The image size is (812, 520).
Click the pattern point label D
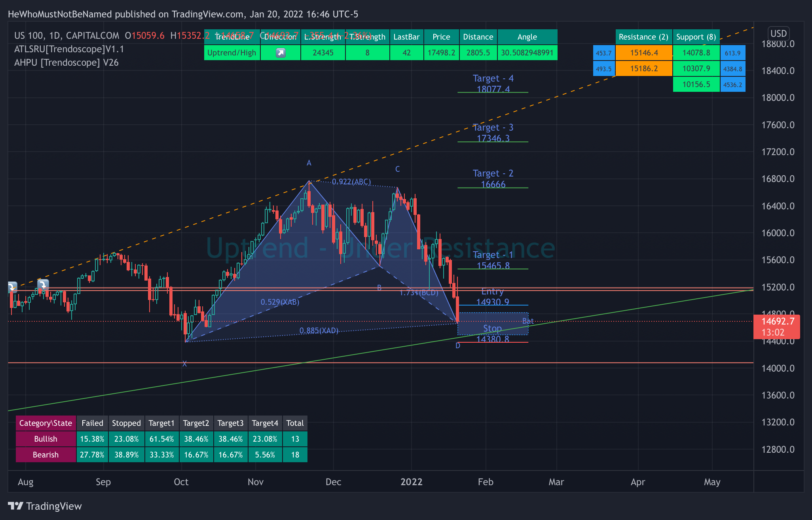[x=458, y=346]
